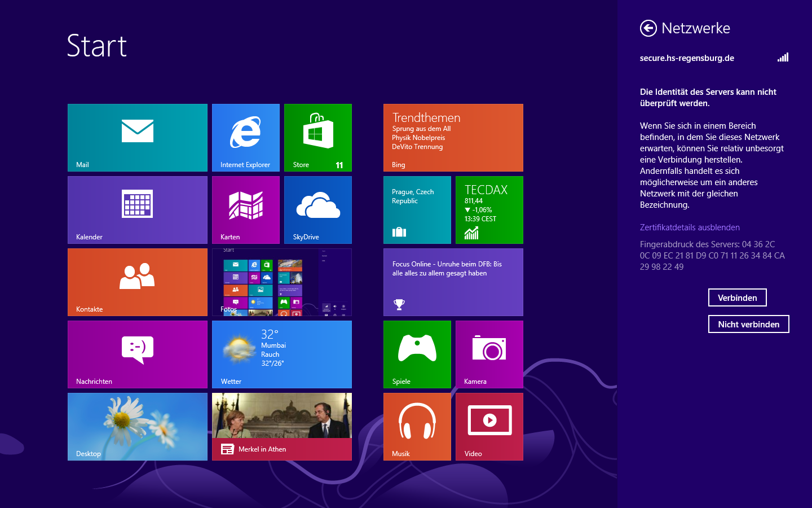Viewport: 812px width, 508px height.
Task: Open the Kontakte people tile
Action: click(x=138, y=282)
